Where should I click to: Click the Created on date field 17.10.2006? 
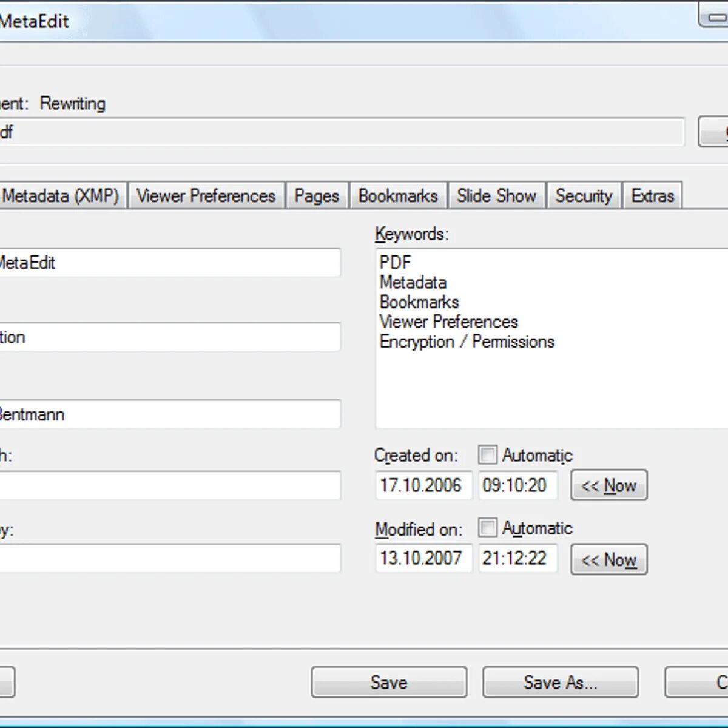click(423, 485)
